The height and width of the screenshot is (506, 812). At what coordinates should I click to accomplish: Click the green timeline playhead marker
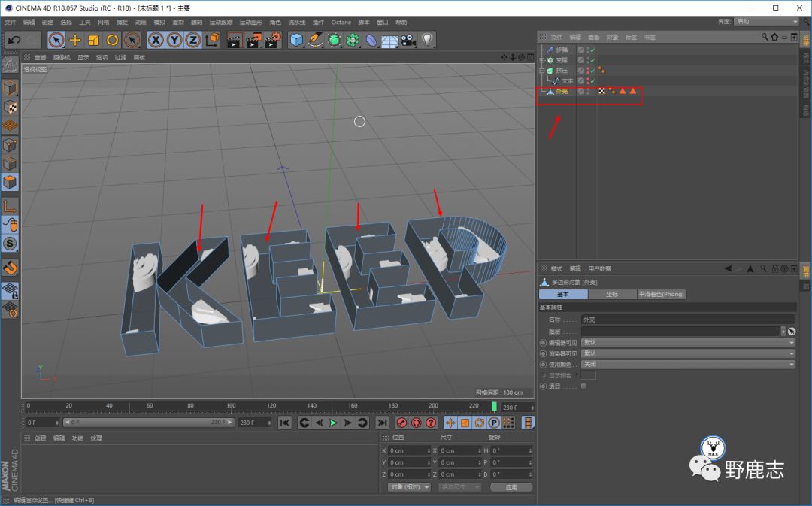(x=494, y=407)
